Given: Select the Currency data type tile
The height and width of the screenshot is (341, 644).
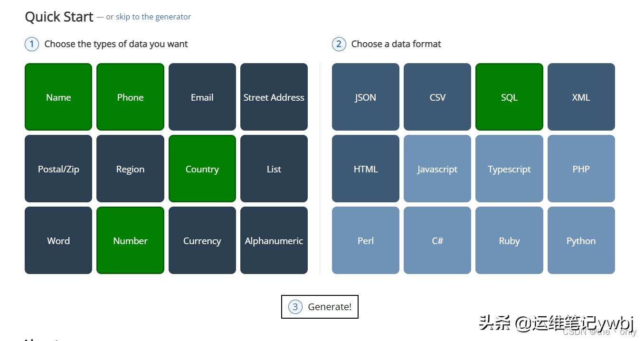Looking at the screenshot, I should pyautogui.click(x=202, y=240).
